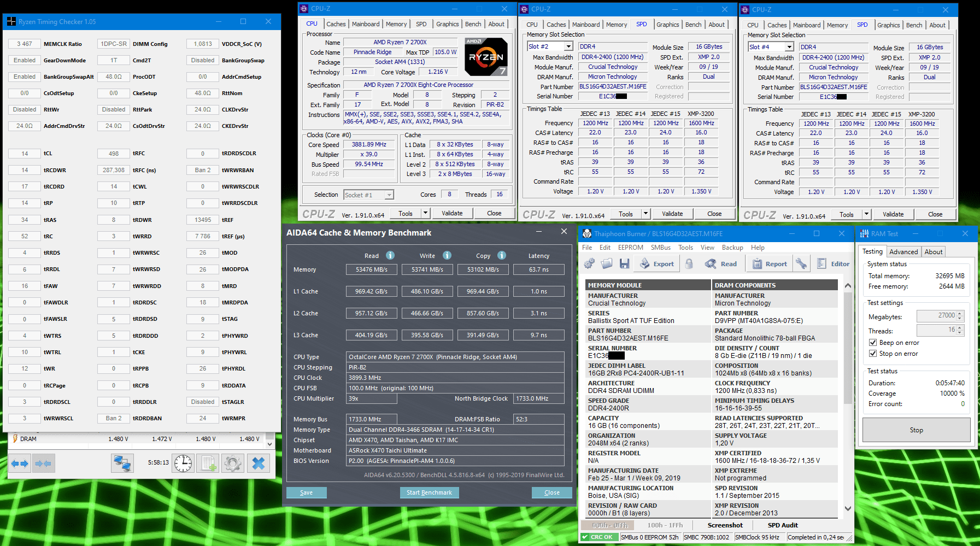
Task: Click the RAM Test title bar icon
Action: click(x=864, y=233)
